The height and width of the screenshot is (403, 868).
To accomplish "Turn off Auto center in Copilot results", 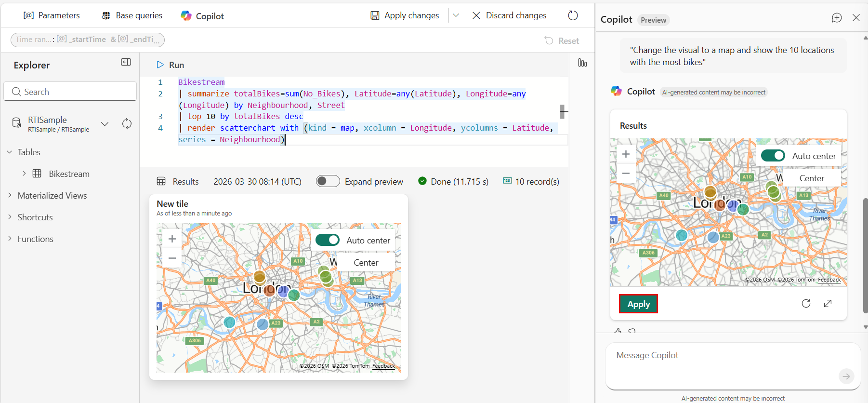I will click(x=773, y=156).
